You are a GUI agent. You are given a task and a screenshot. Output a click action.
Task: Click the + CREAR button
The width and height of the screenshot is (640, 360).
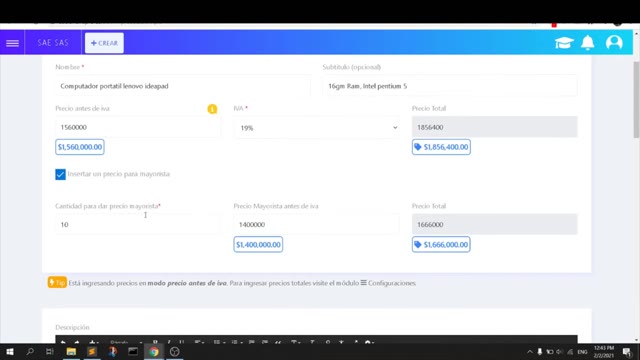click(104, 43)
